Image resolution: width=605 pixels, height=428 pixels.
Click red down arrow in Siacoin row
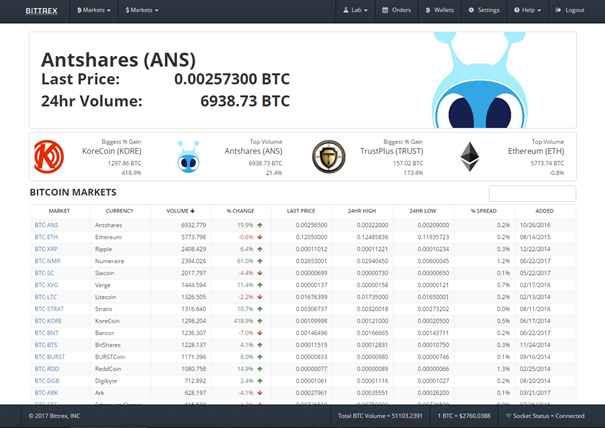click(260, 273)
